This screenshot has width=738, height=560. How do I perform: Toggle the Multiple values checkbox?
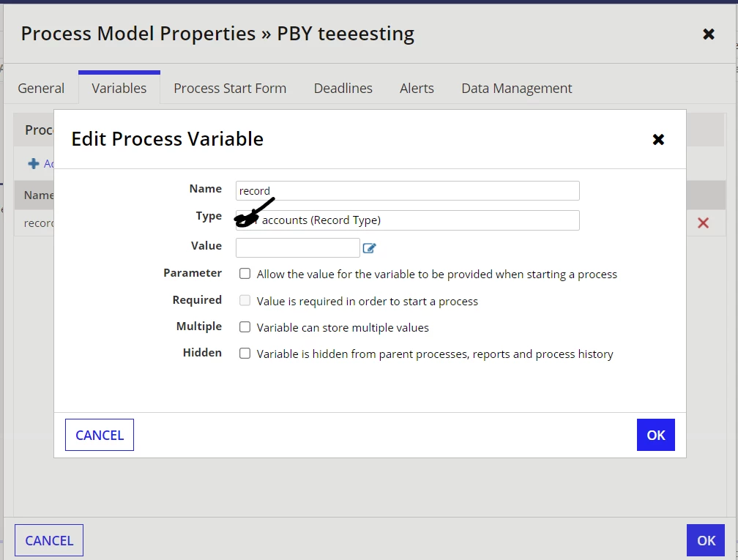(245, 327)
